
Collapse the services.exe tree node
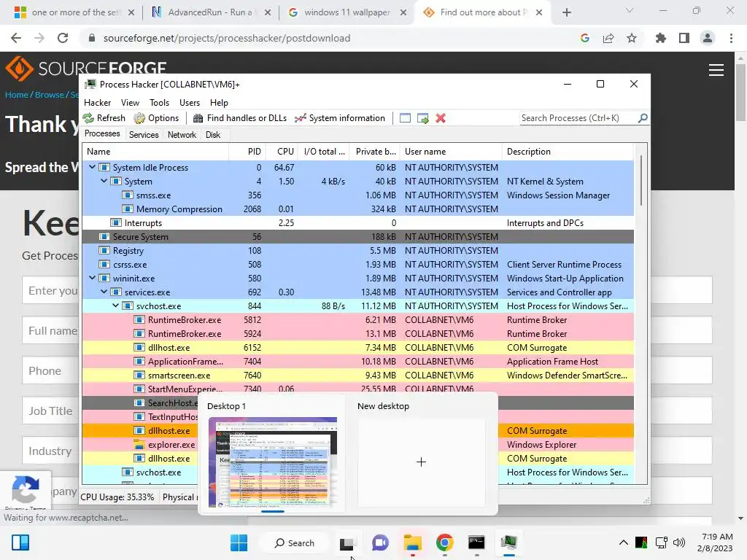104,292
